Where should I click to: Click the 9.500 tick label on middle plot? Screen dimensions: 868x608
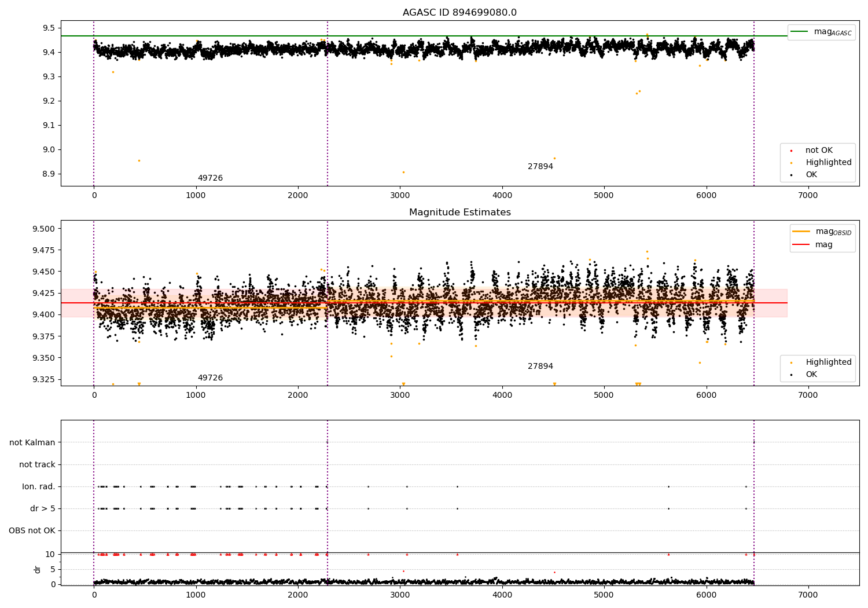(44, 229)
